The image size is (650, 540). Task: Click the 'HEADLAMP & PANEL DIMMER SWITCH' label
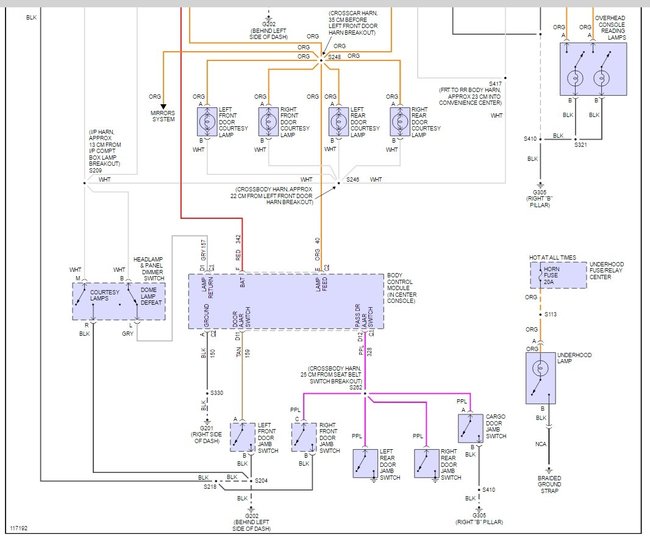149,269
